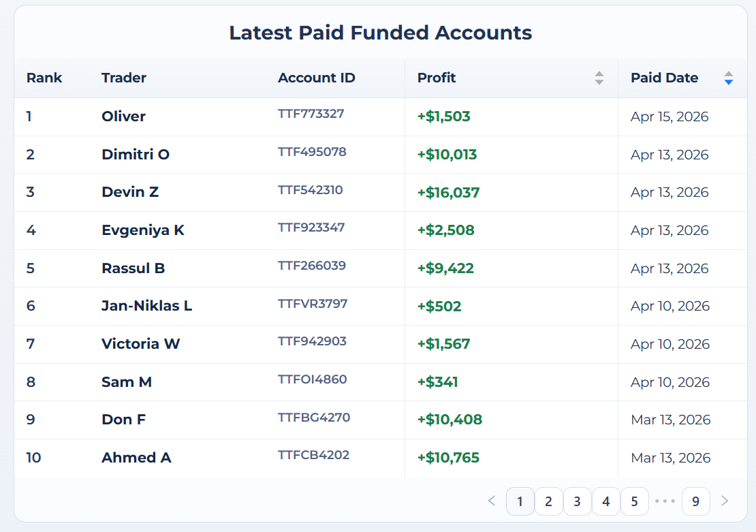This screenshot has height=532, width=756.
Task: Click account ID TTFBG4270
Action: tap(314, 417)
